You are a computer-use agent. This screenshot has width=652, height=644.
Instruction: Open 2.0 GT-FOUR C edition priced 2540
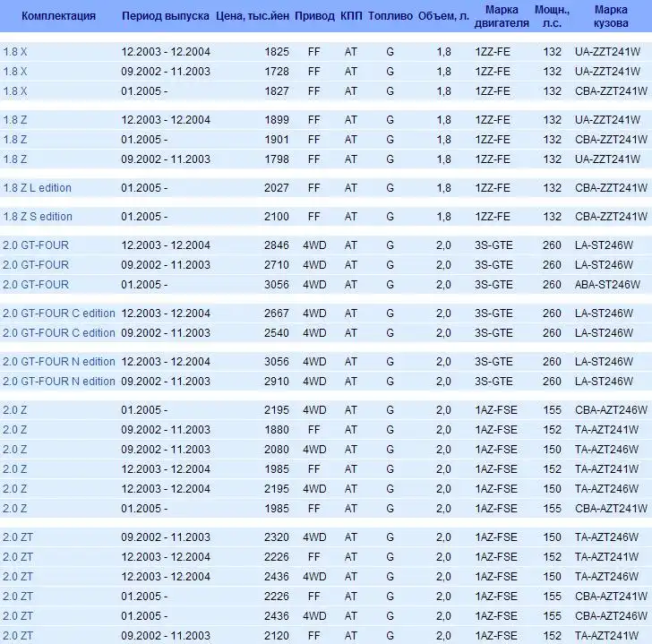click(59, 333)
